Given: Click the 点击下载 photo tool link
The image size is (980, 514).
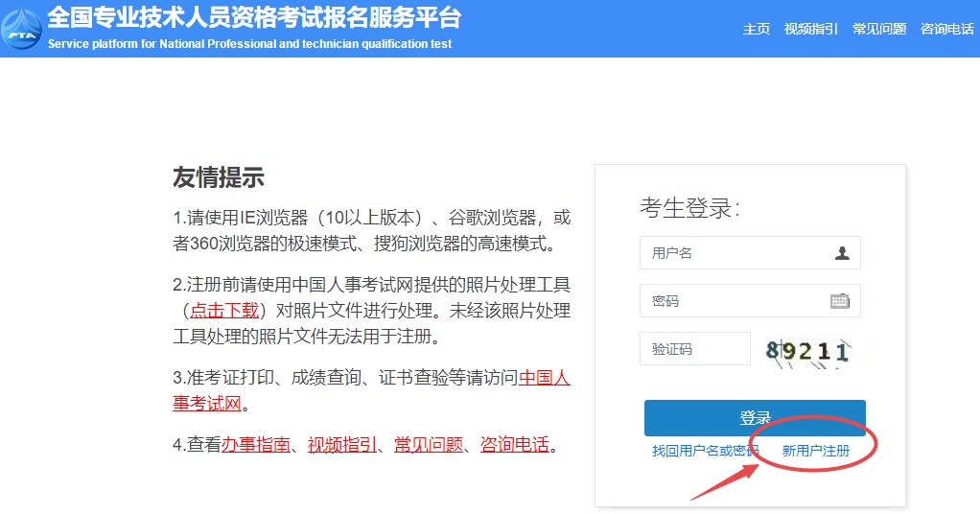Looking at the screenshot, I should 223,310.
